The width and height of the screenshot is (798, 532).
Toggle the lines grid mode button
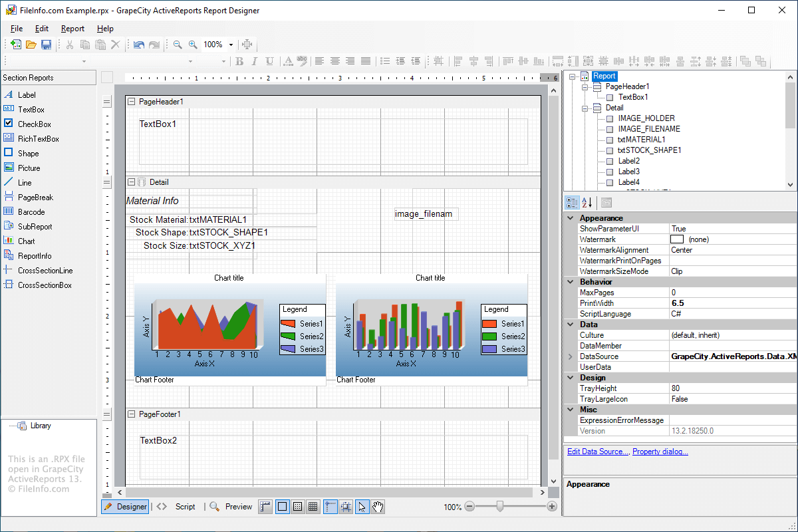click(313, 507)
